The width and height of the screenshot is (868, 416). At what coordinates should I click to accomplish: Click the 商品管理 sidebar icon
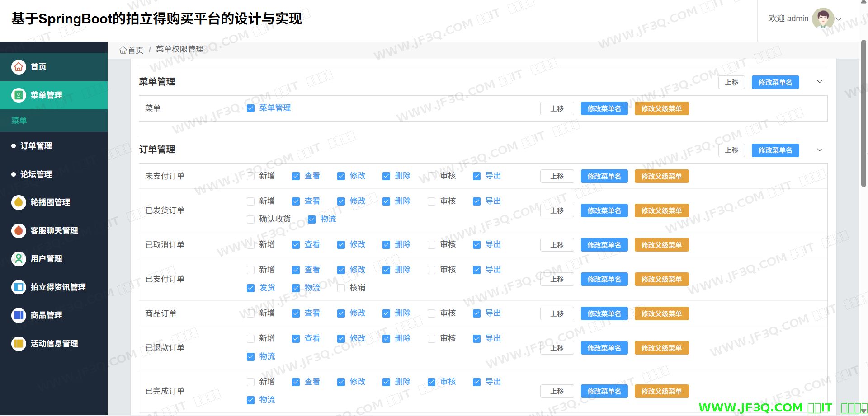[x=19, y=315]
